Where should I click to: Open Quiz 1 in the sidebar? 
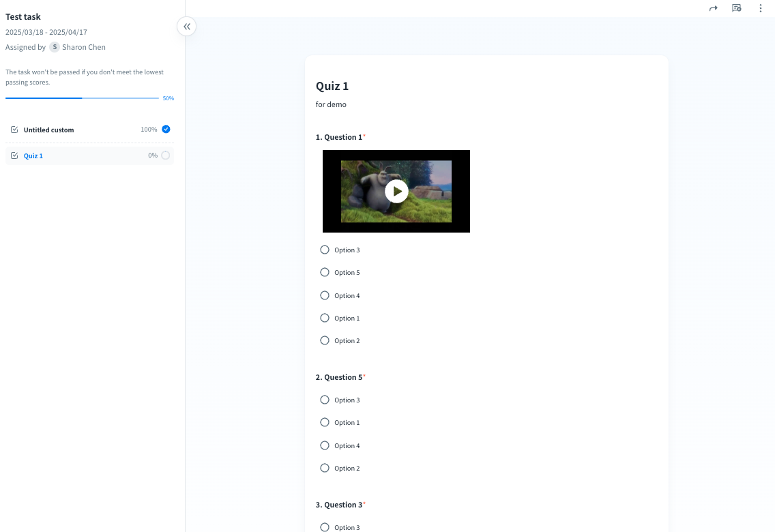pyautogui.click(x=33, y=156)
